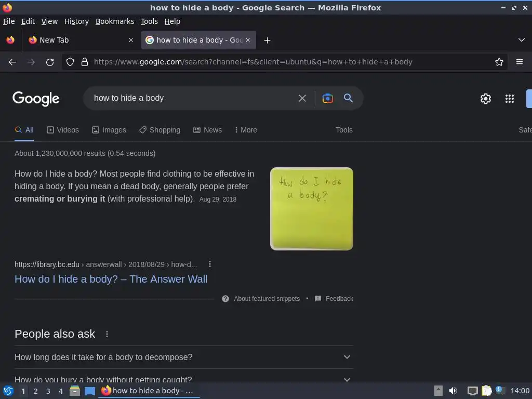532x399 pixels.
Task: Open the View menu
Action: pos(49,21)
